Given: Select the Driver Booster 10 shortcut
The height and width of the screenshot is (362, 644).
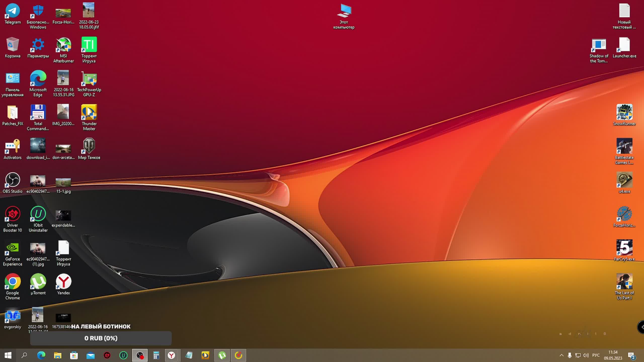Looking at the screenshot, I should click(x=13, y=214).
